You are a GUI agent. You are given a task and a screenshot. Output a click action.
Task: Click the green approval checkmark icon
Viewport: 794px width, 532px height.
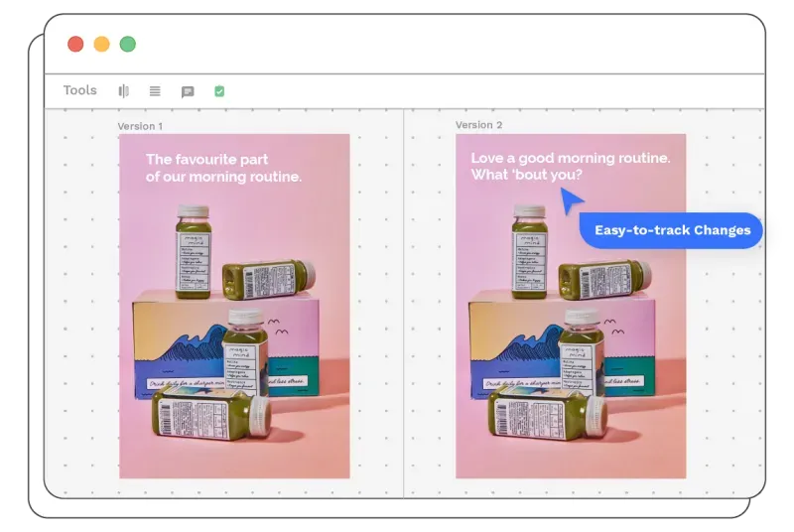219,91
